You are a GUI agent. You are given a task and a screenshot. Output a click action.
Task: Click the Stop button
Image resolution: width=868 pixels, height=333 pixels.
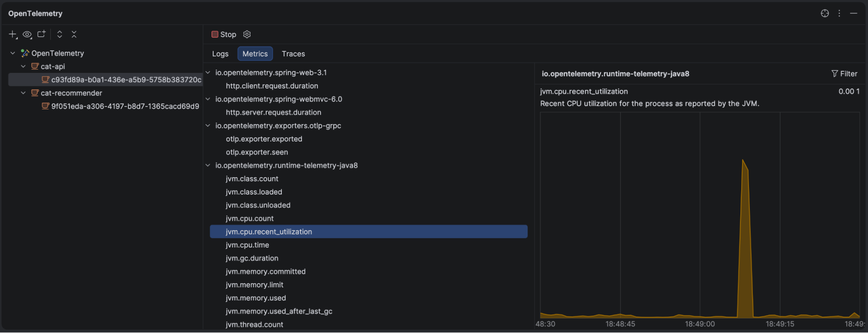(x=224, y=34)
